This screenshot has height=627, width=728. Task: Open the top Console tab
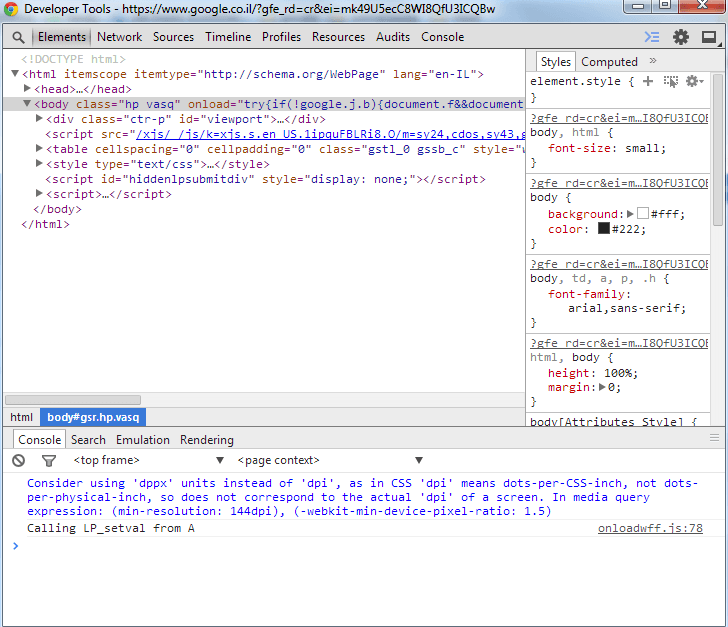click(x=442, y=37)
